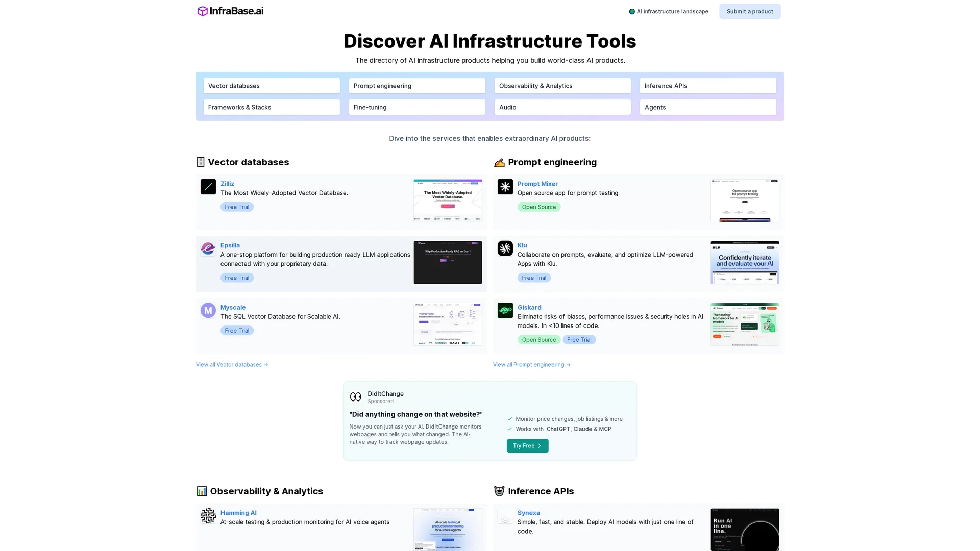The image size is (980, 551).
Task: Open the Myscale product link
Action: click(x=233, y=307)
